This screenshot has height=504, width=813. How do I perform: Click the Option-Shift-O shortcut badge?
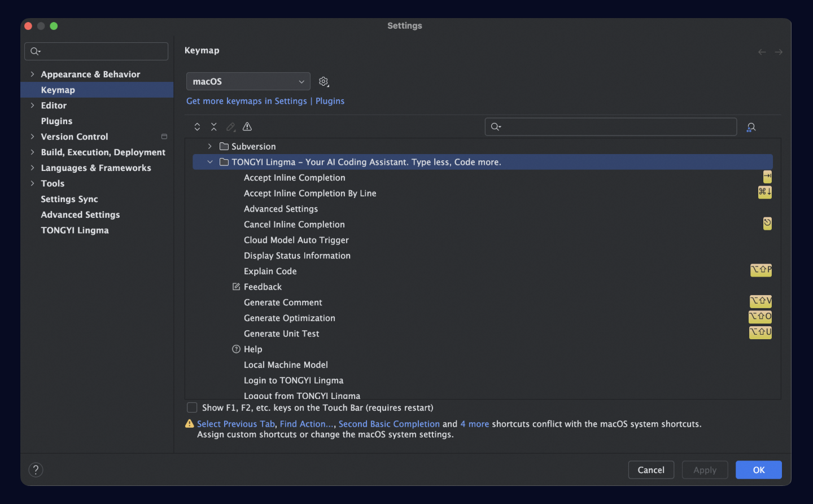(x=760, y=317)
